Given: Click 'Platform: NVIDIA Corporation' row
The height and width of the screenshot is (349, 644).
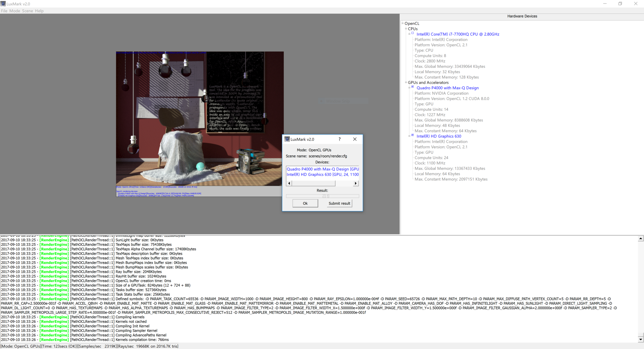Looking at the screenshot, I should [441, 93].
